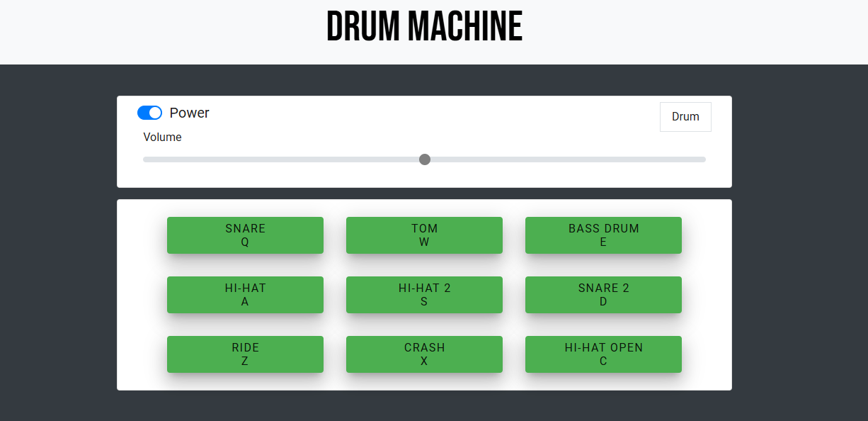
Task: Set volume slider to about three quarters
Action: (565, 159)
